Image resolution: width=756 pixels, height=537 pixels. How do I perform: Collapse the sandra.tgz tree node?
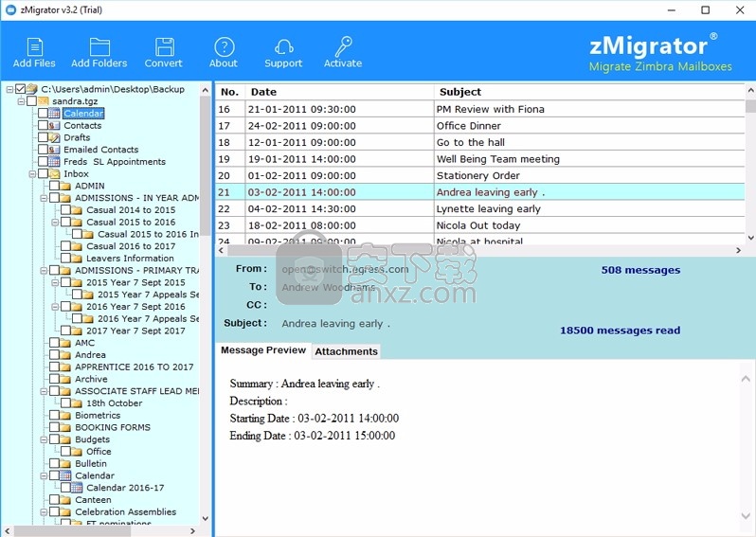21,101
